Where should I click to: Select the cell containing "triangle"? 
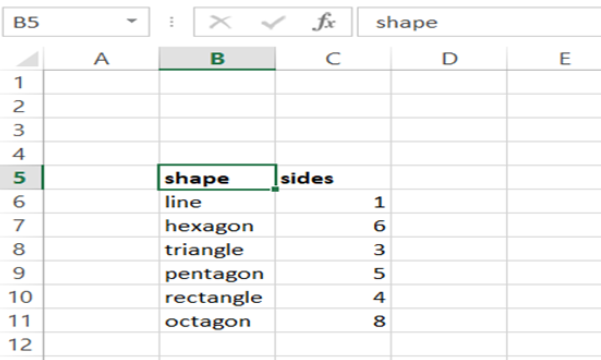coord(217,249)
